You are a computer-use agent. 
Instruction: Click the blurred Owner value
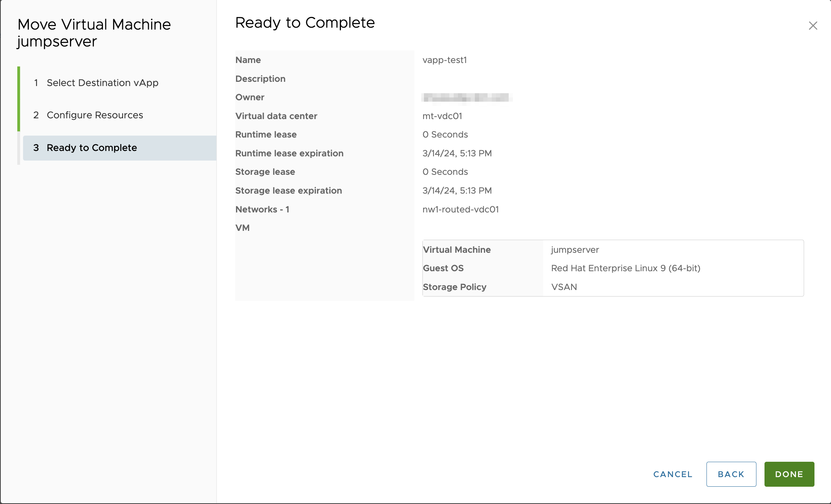(x=466, y=98)
